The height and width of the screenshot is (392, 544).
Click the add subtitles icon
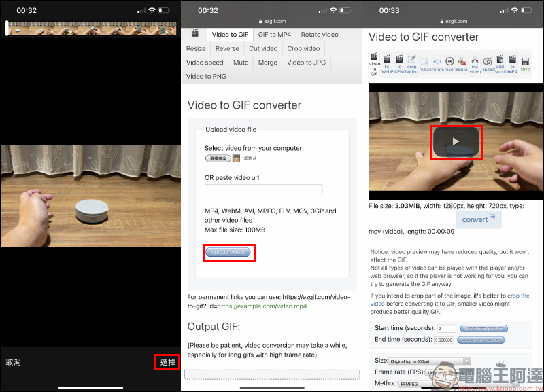tap(500, 64)
